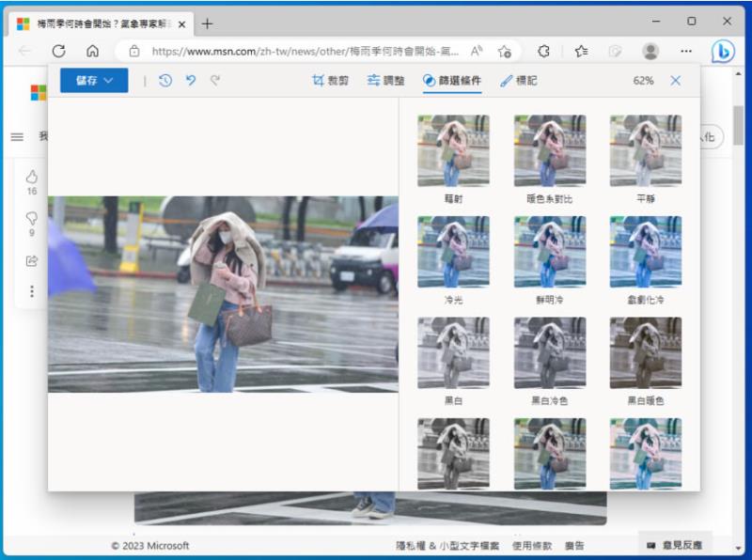Screen dimensions: 752x560
Task: Redo the image edit
Action: point(215,80)
